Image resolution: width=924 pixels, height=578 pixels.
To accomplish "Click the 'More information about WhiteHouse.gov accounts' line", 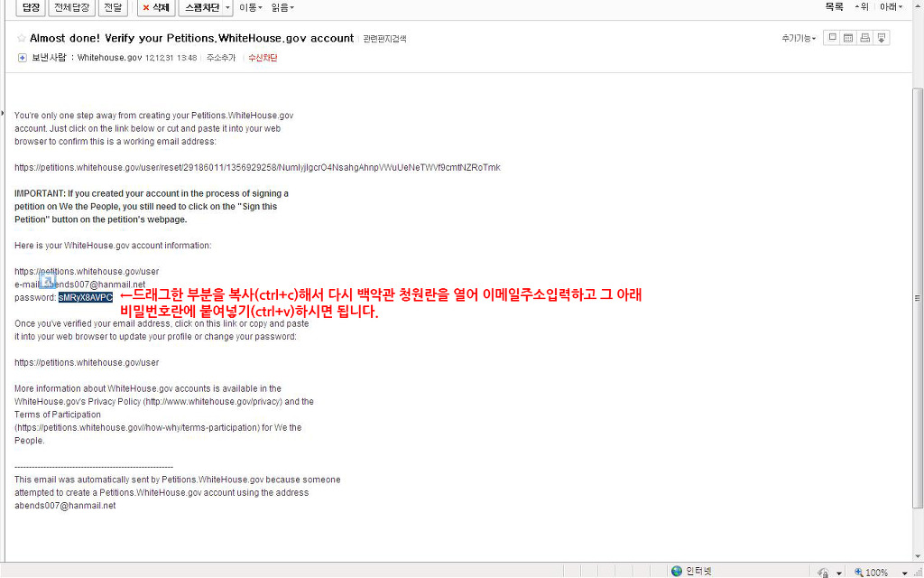I will (x=148, y=388).
